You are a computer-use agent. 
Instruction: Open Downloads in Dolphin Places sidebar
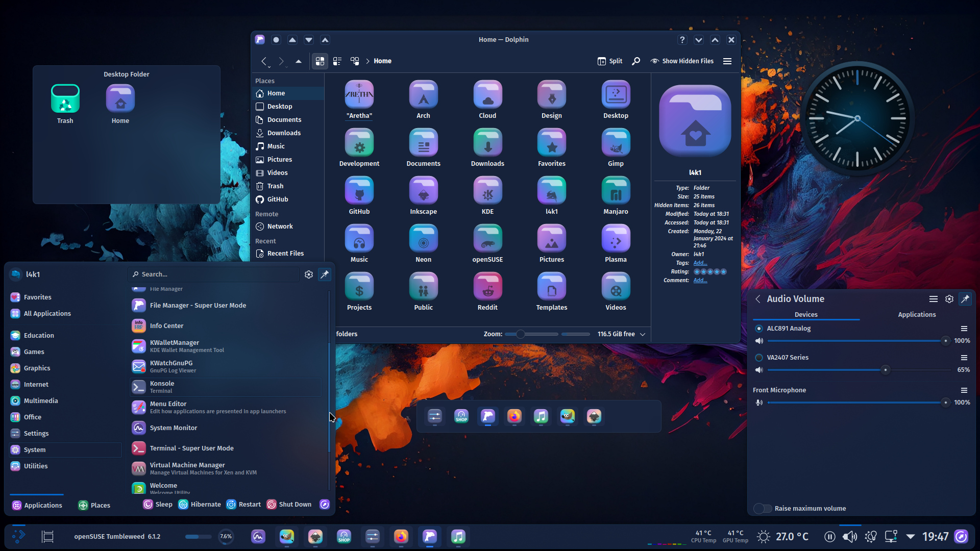click(x=288, y=133)
